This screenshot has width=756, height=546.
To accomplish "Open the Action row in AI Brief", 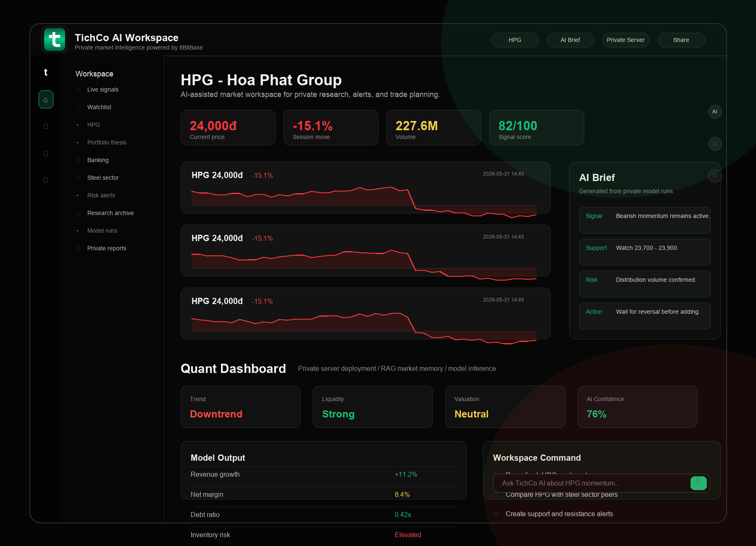I will pos(645,316).
